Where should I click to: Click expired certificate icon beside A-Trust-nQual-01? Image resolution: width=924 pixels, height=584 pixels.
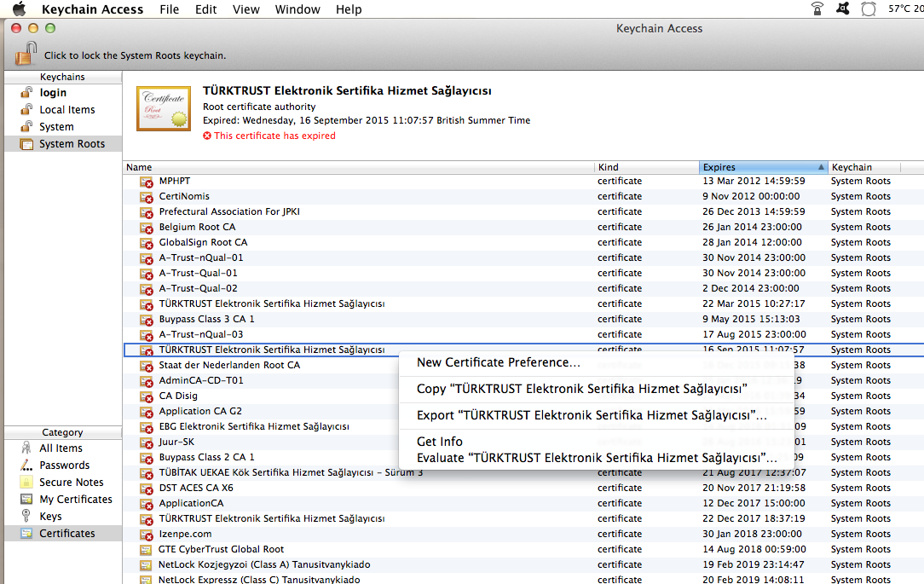[x=146, y=258]
